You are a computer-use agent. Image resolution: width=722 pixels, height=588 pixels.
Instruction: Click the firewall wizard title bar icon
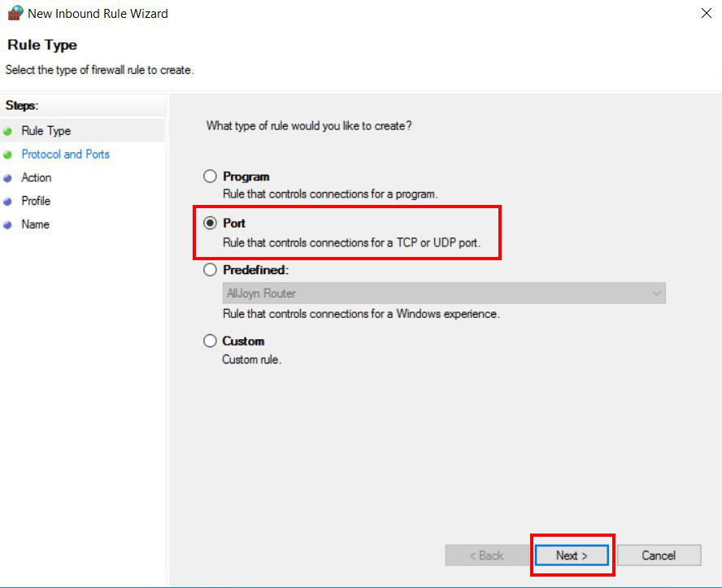coord(15,13)
